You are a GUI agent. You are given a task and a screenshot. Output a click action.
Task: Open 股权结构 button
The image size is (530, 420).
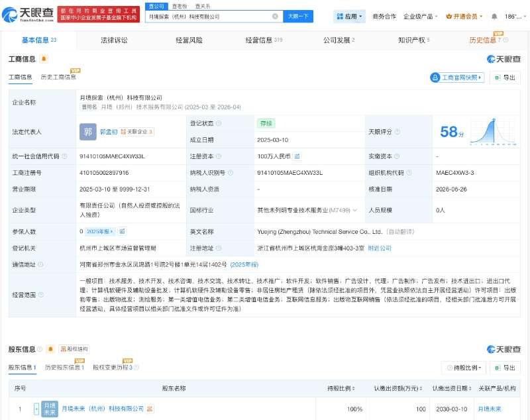coord(74,348)
